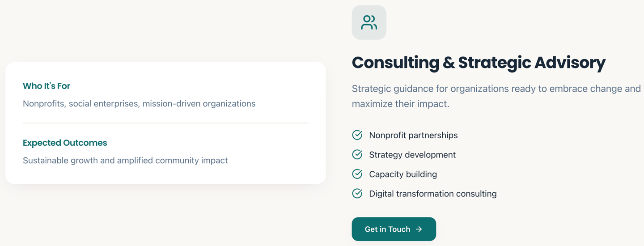Select the Strategy development list item
The width and height of the screenshot is (644, 246).
pos(412,155)
